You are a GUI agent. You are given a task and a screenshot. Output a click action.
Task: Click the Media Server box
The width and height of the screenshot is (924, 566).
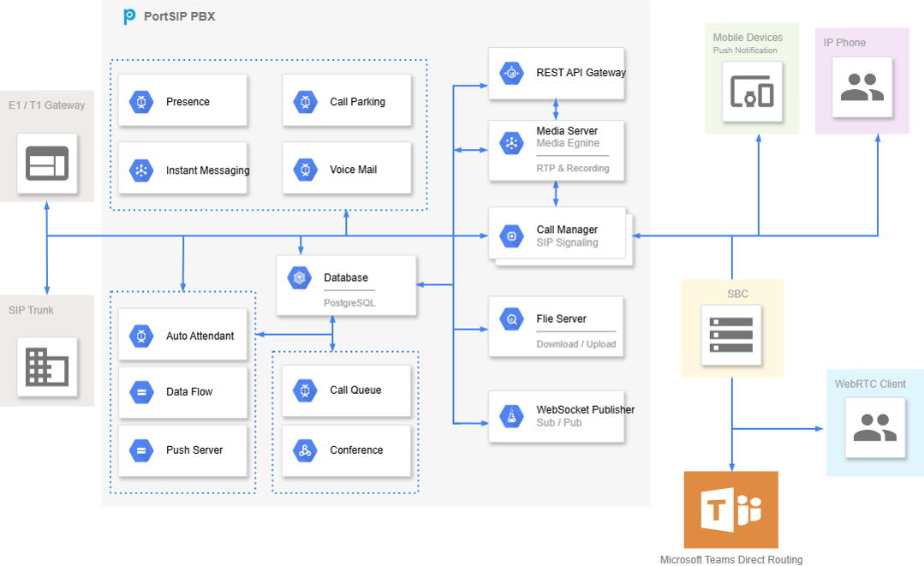point(556,150)
